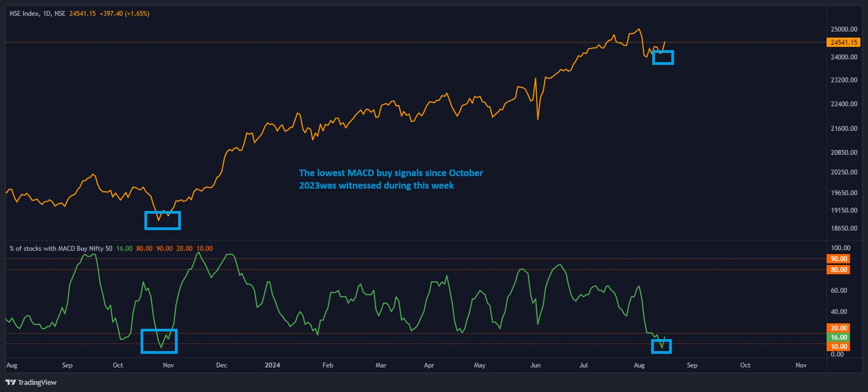Click the orange 10.00 level label
Viewport: 868px width, 392px height.
[x=839, y=347]
